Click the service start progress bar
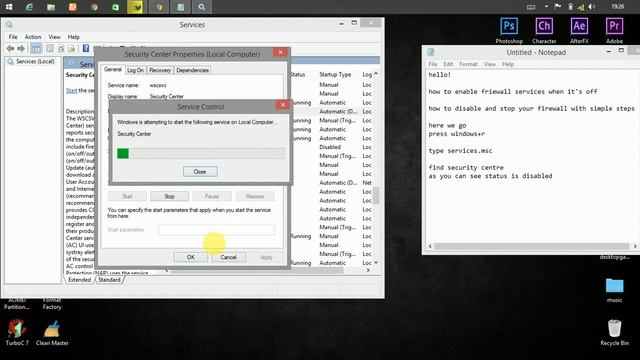The height and width of the screenshot is (360, 640). [x=200, y=153]
